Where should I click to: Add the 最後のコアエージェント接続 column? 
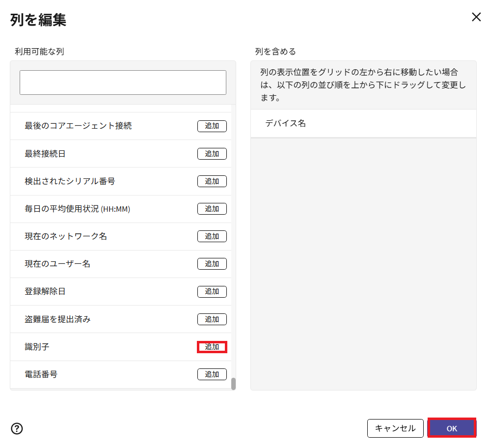[212, 126]
